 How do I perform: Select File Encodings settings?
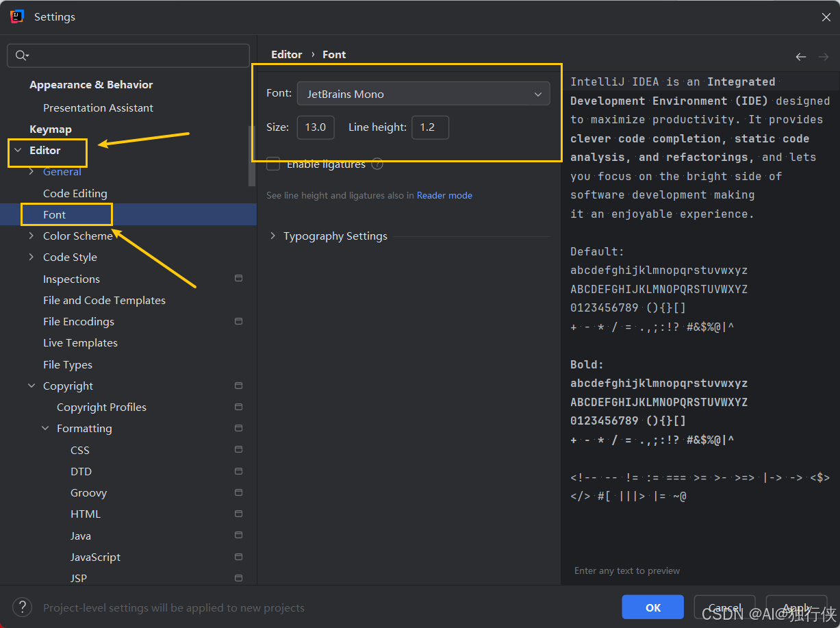[x=79, y=321]
